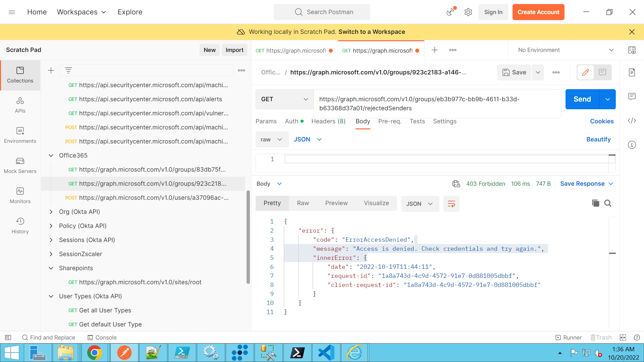
Task: Open the Save Response dropdown
Action: [x=587, y=184]
